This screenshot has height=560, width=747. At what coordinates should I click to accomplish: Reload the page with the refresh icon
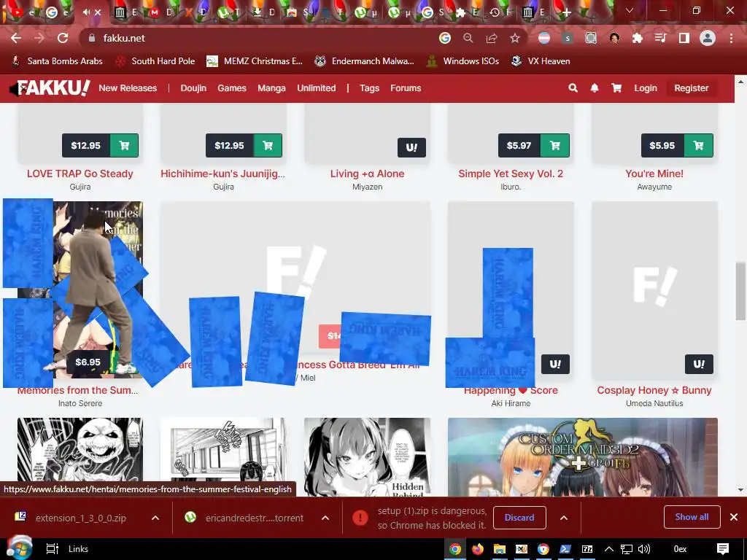pos(63,38)
